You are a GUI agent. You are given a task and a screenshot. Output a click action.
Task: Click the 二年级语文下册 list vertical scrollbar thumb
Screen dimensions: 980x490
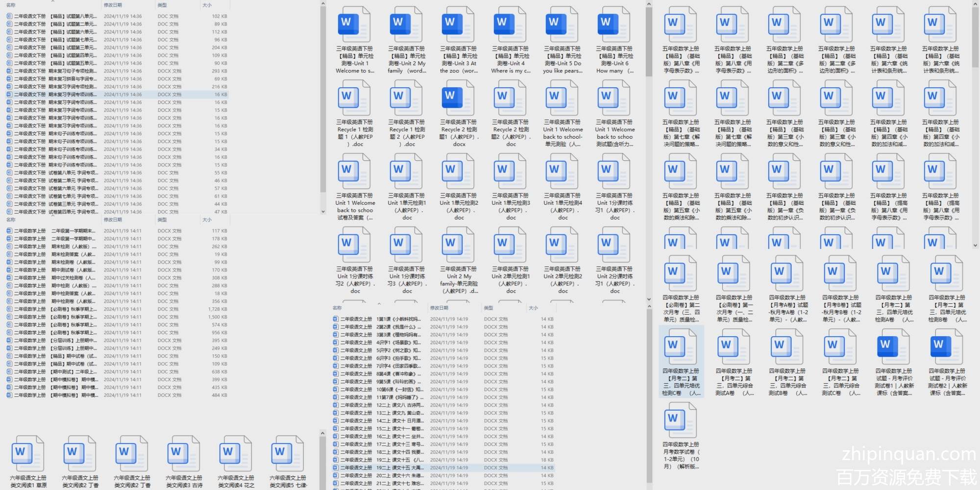(x=323, y=98)
